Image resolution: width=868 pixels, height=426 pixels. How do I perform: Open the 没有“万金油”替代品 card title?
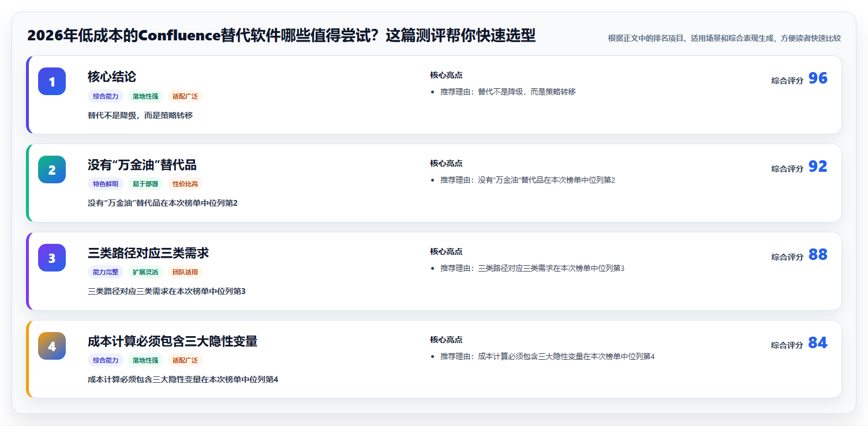tap(142, 165)
